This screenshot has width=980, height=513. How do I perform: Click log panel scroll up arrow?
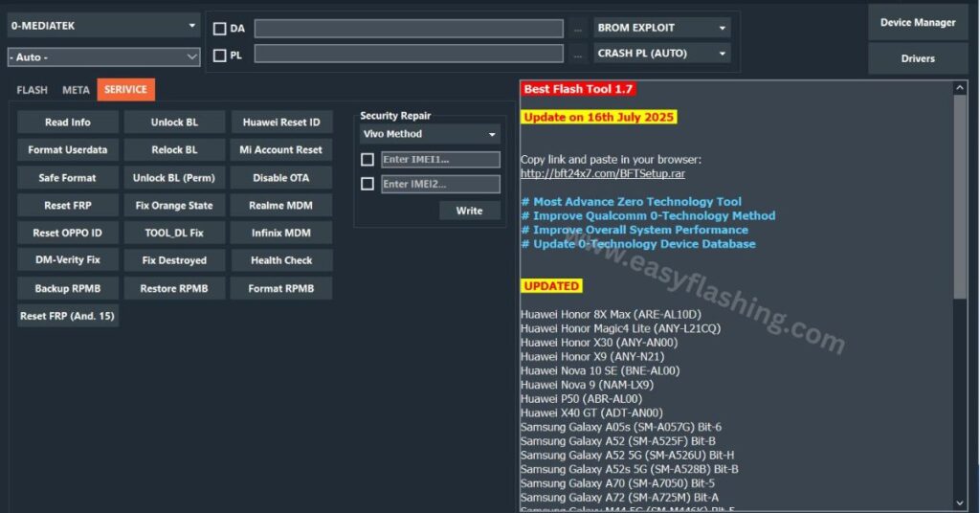(x=960, y=88)
